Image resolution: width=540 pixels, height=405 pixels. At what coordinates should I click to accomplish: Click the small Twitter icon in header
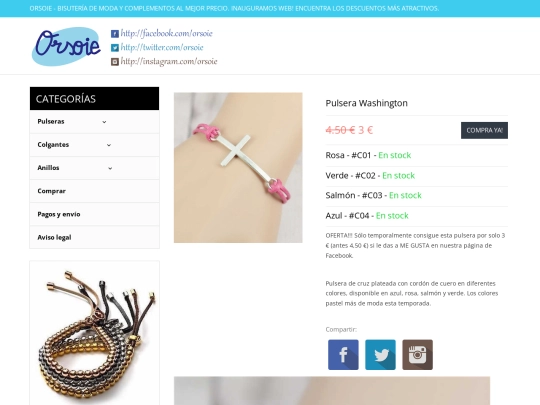pyautogui.click(x=115, y=48)
